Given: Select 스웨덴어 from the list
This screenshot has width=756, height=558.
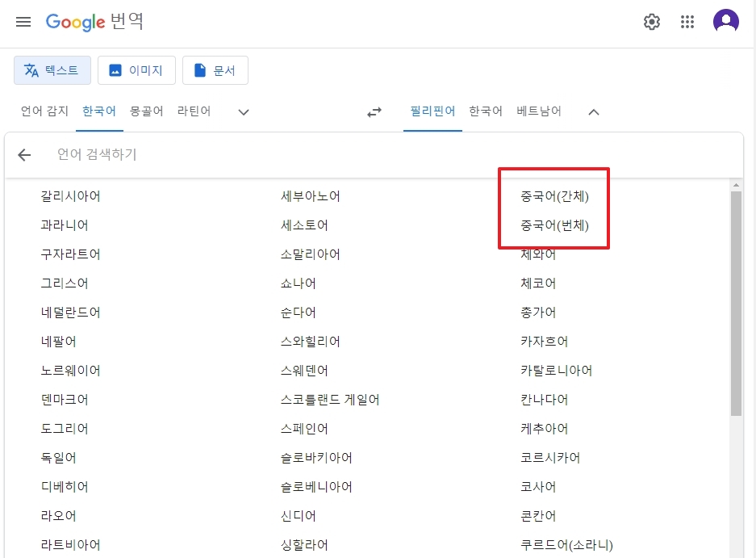Looking at the screenshot, I should tap(304, 371).
